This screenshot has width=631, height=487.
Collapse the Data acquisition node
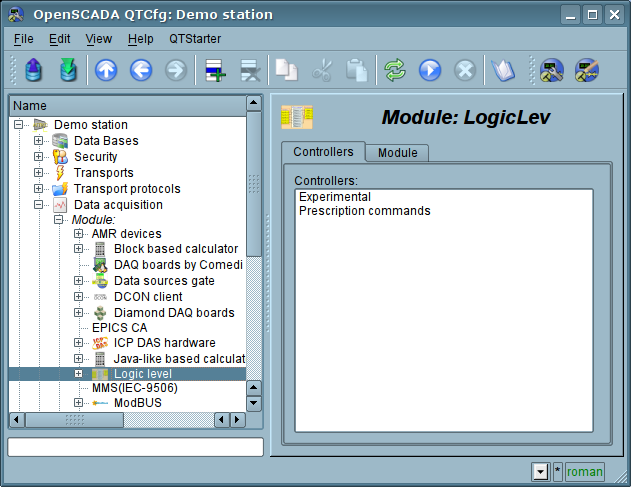38,204
